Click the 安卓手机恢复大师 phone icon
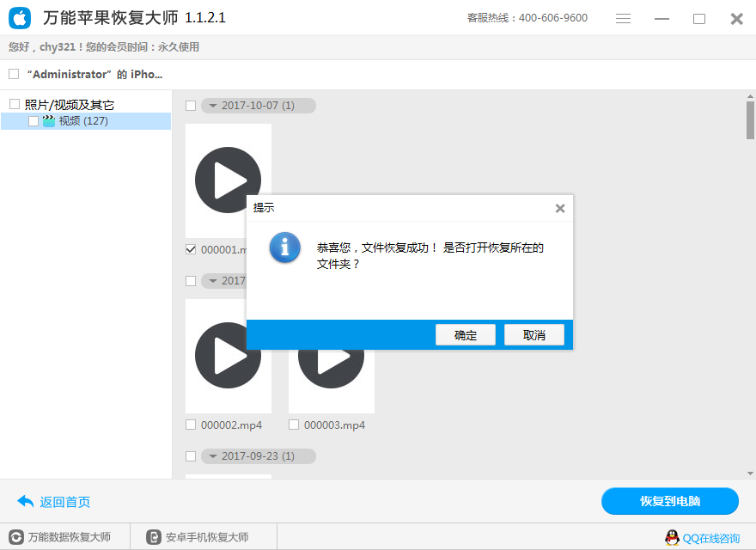 coord(153,537)
